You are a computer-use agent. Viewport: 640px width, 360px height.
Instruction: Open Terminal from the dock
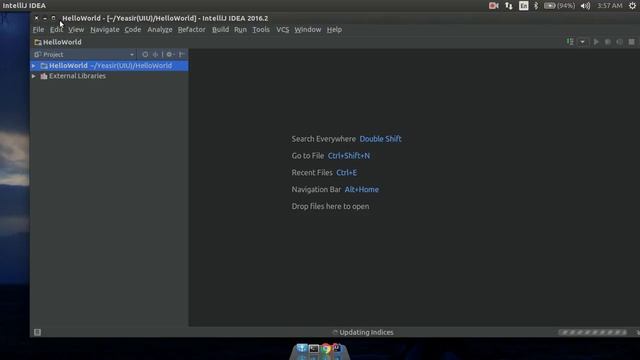[x=314, y=349]
